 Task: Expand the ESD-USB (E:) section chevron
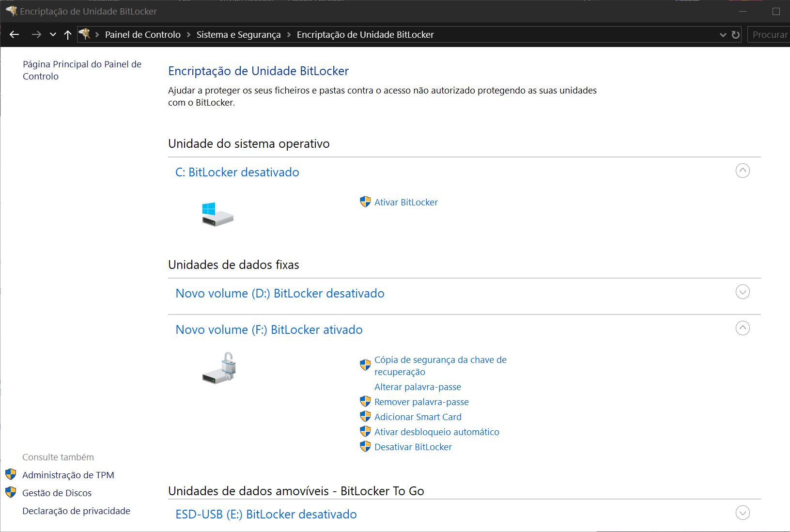tap(743, 513)
